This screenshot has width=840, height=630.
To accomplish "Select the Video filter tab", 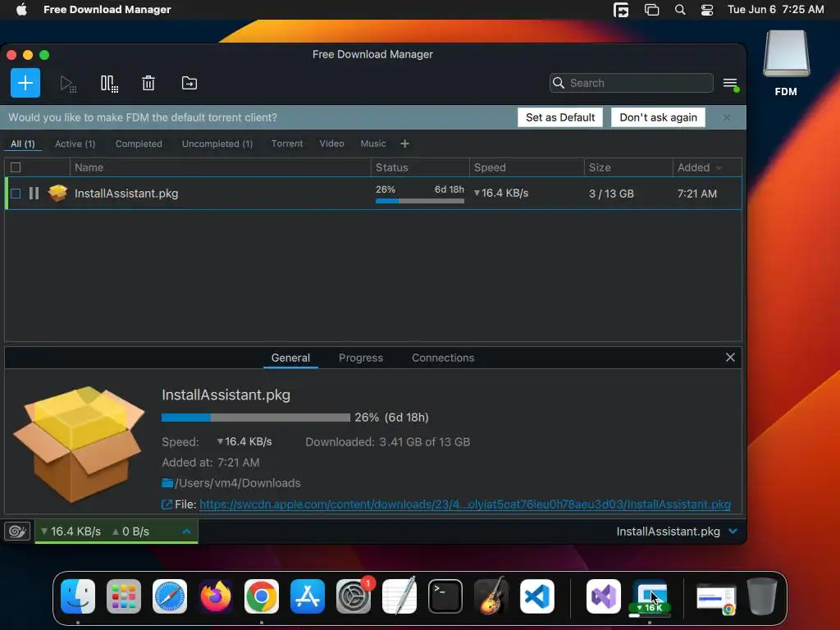I will (x=331, y=144).
